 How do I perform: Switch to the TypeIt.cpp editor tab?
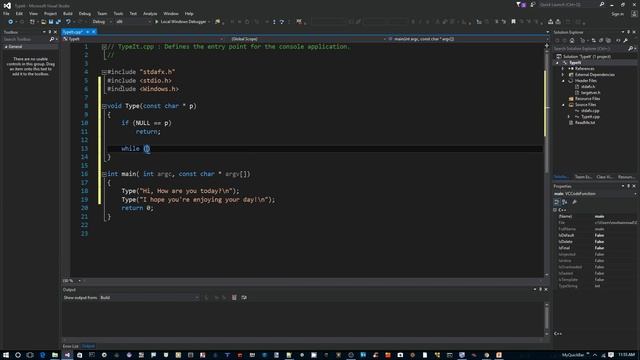(x=73, y=32)
